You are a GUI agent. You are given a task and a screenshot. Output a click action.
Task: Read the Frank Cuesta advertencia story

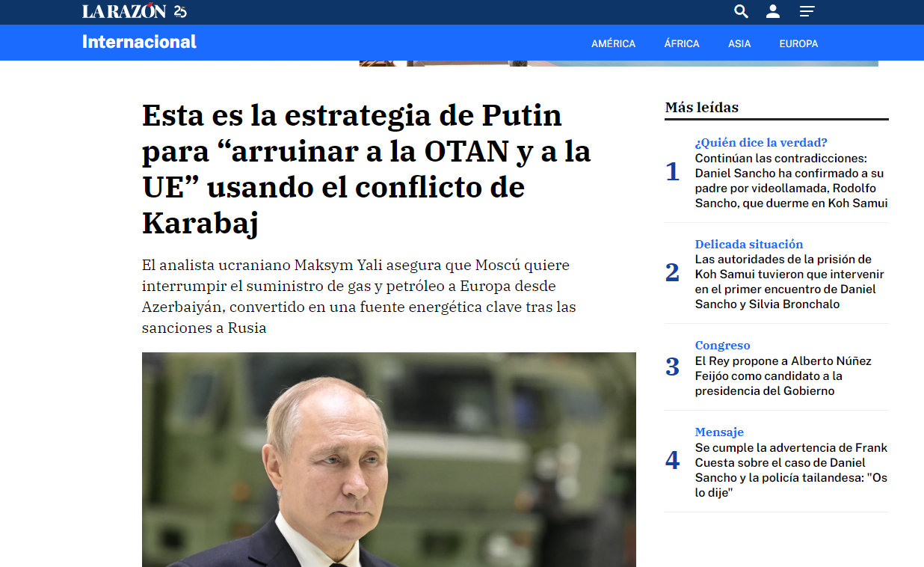click(x=791, y=470)
